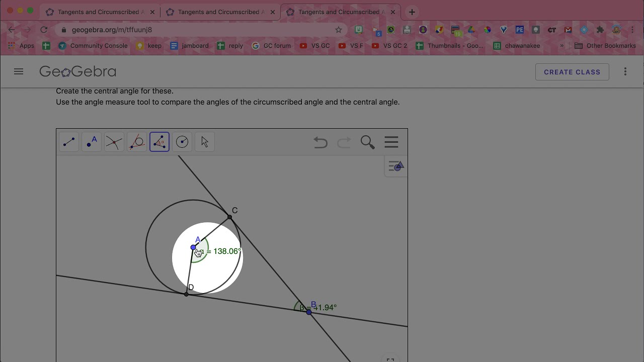Reload the page
This screenshot has width=644, height=362.
coord(44,30)
